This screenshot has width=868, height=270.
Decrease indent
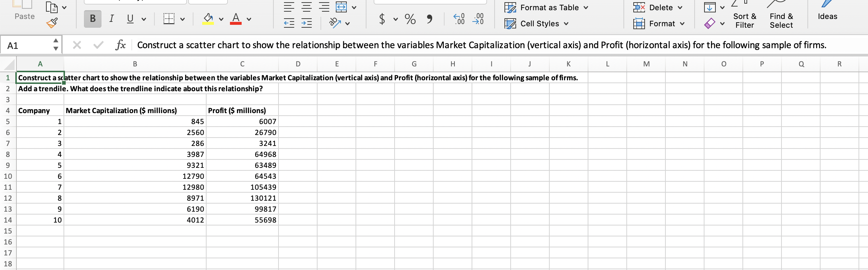(x=289, y=23)
